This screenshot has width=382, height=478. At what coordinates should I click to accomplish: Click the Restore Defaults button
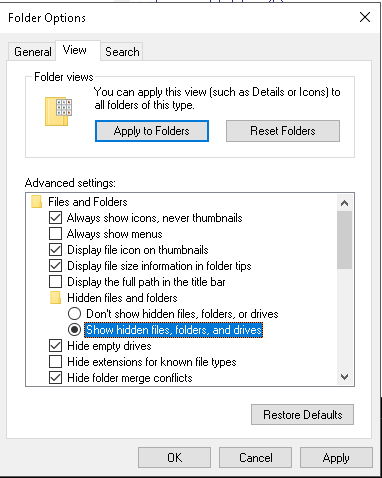302,415
